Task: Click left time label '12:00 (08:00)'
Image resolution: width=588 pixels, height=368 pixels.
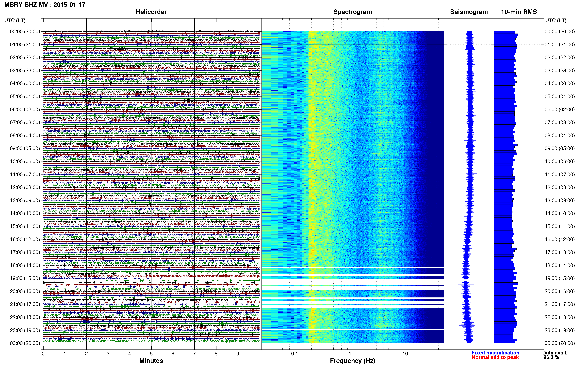Action: (25, 187)
